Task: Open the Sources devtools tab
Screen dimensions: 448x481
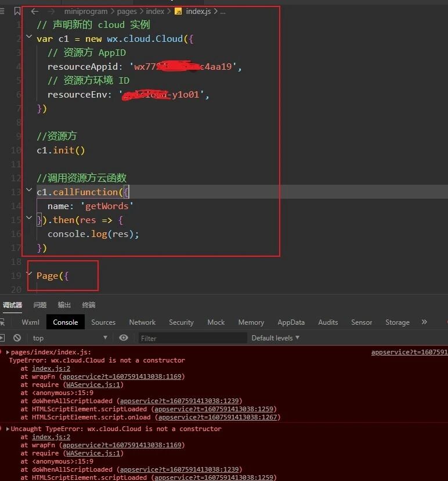Action: (x=103, y=322)
